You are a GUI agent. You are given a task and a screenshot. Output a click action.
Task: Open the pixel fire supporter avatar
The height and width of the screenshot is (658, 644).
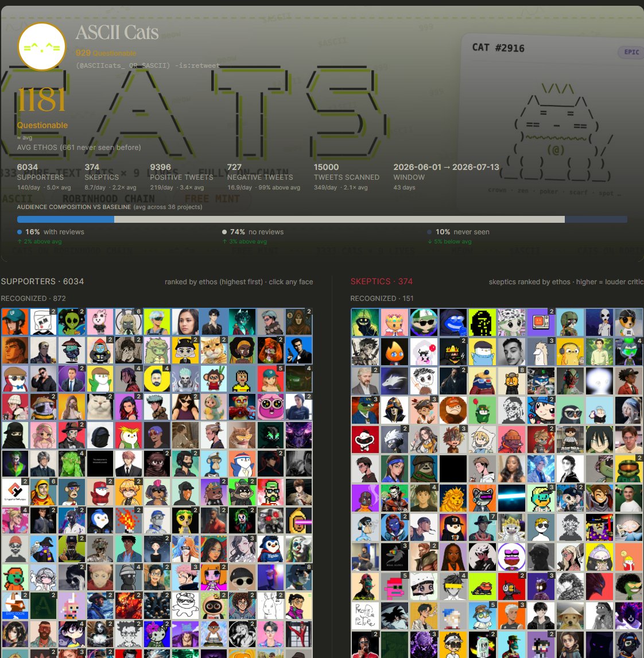click(129, 520)
